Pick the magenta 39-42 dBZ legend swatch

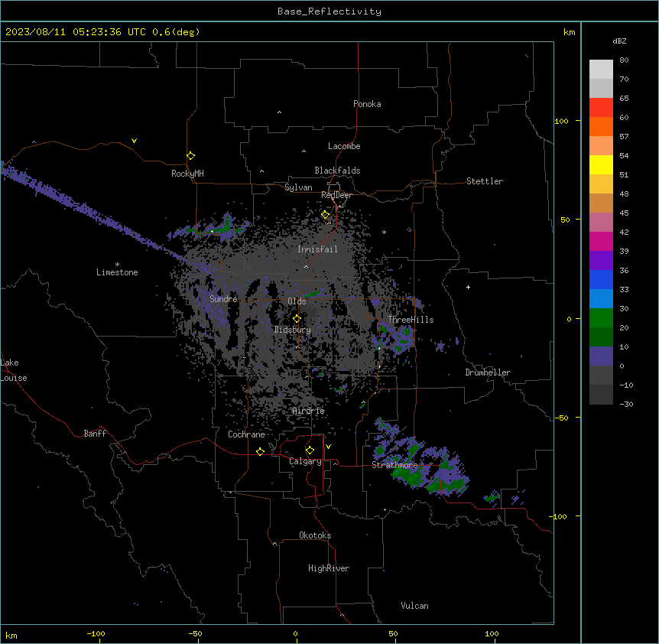[x=601, y=241]
